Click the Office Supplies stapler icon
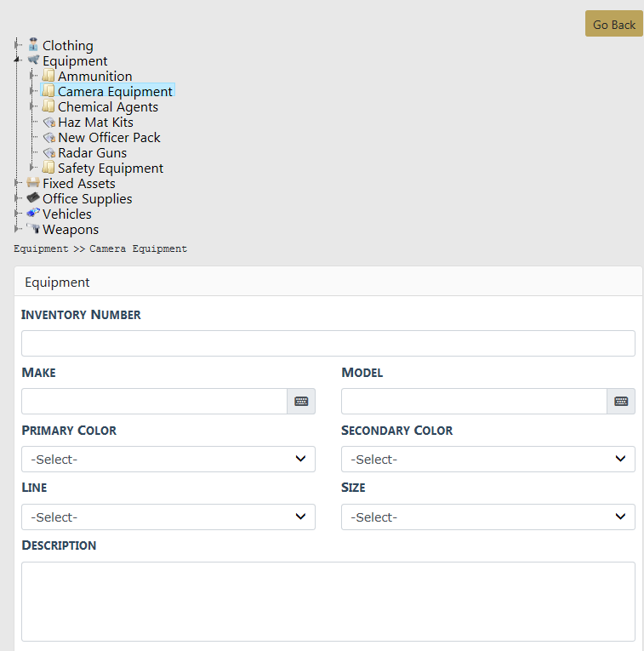 [33, 198]
